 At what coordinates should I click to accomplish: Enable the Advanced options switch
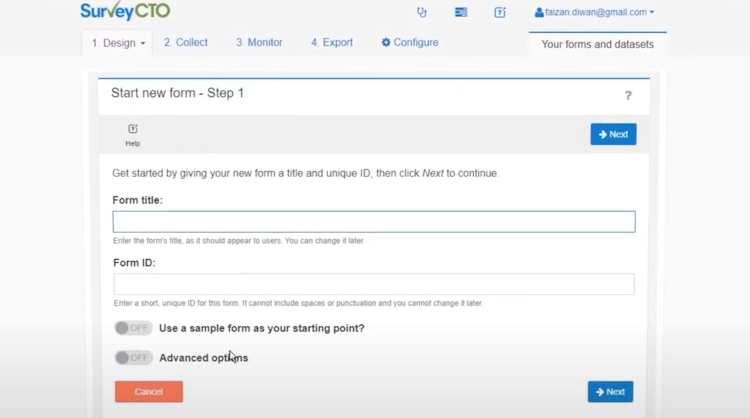pyautogui.click(x=133, y=358)
